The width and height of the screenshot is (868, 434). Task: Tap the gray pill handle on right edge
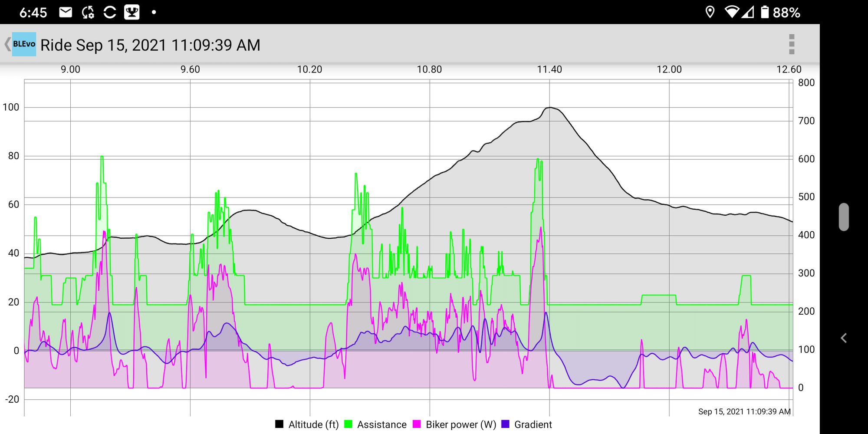click(x=844, y=217)
